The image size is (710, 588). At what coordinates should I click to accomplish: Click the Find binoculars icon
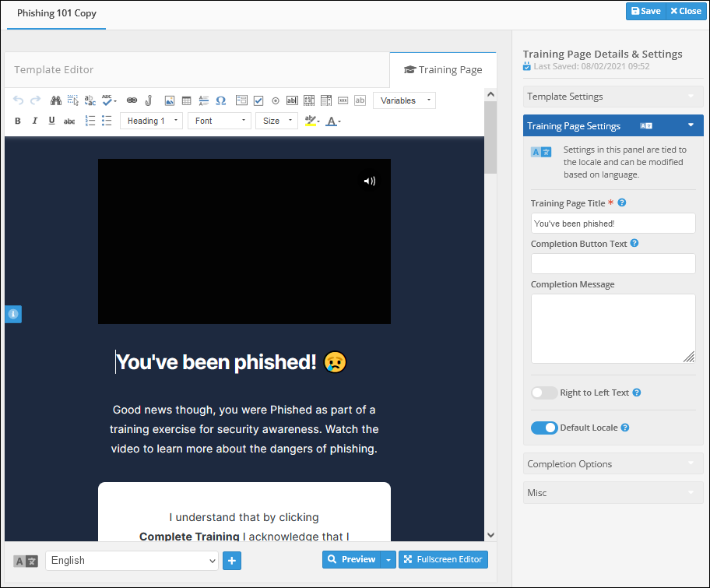56,100
